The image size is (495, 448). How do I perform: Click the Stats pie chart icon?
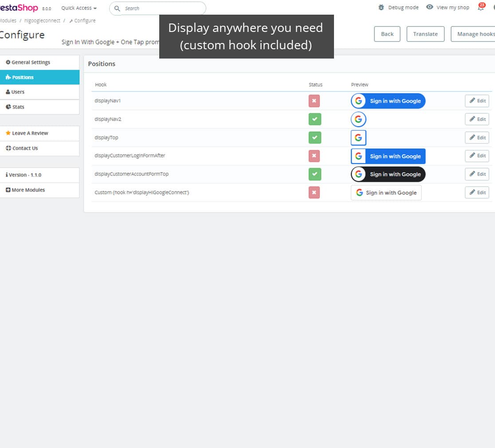tap(8, 107)
